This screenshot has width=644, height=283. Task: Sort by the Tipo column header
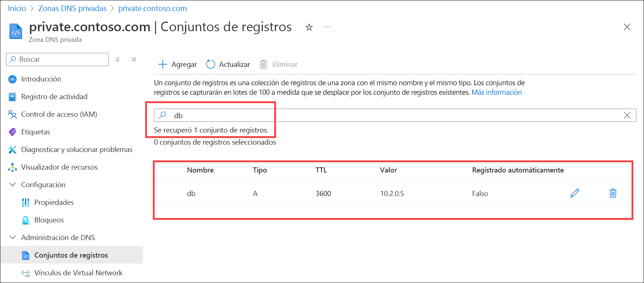260,170
